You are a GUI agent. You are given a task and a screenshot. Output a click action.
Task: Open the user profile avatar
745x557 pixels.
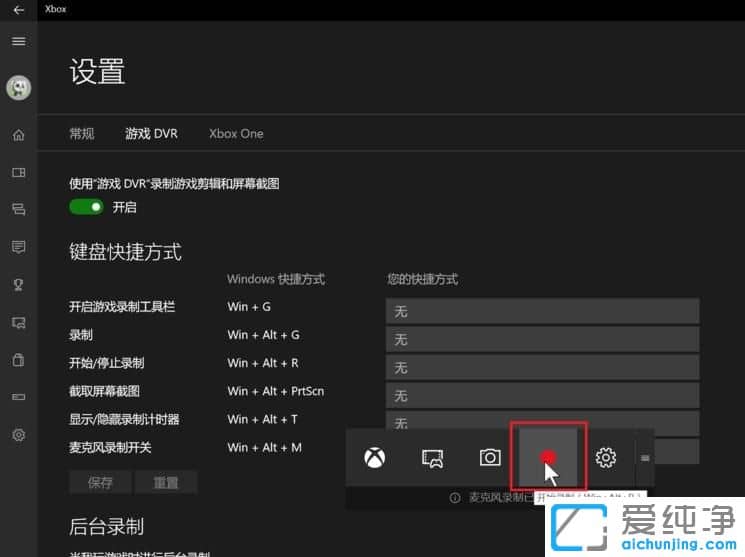click(x=19, y=87)
